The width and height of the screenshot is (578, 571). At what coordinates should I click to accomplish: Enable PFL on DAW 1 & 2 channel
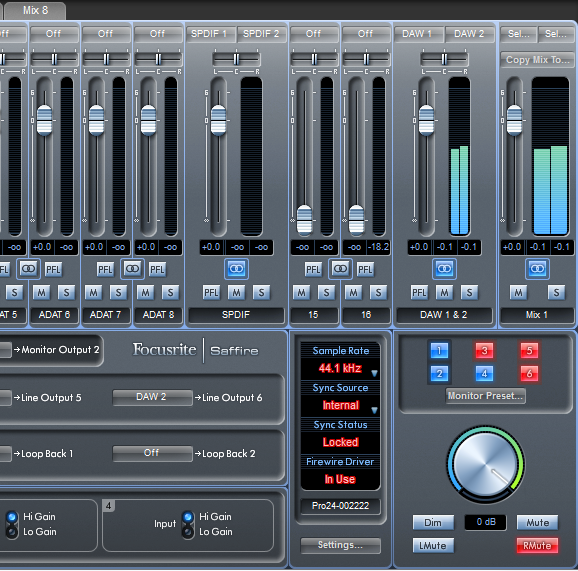[x=419, y=293]
